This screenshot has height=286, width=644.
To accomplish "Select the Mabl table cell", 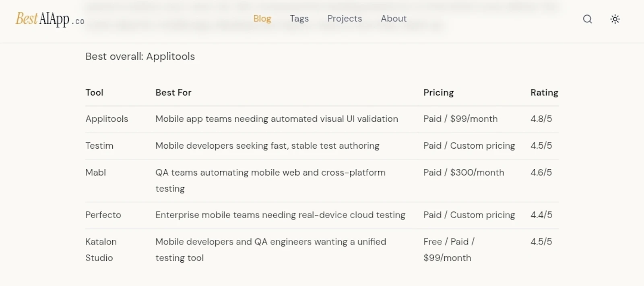I will [x=96, y=172].
